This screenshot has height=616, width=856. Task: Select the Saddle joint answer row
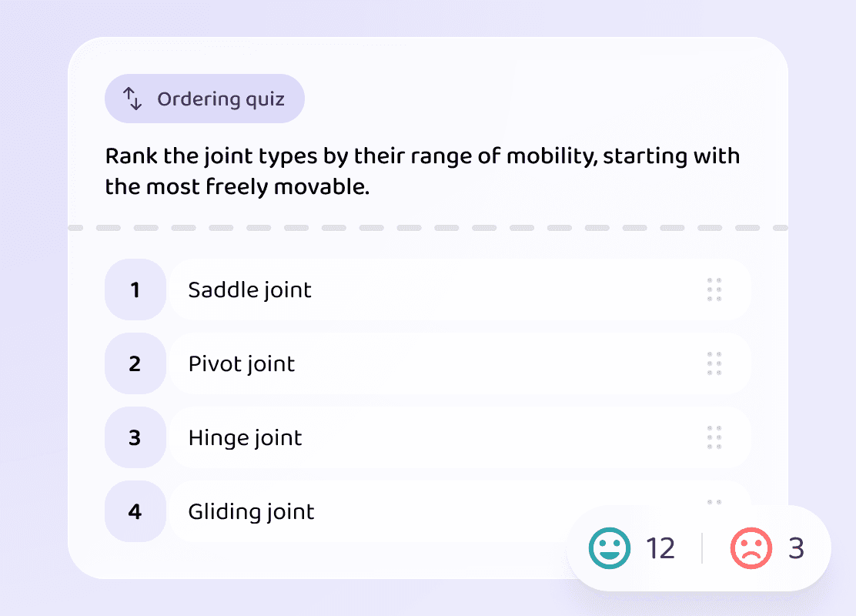(460, 290)
